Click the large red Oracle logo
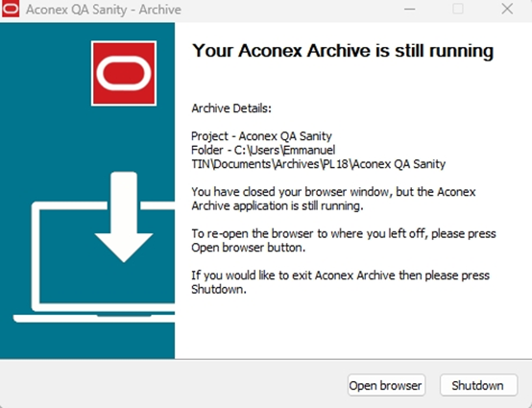Image resolution: width=532 pixels, height=408 pixels. [124, 73]
